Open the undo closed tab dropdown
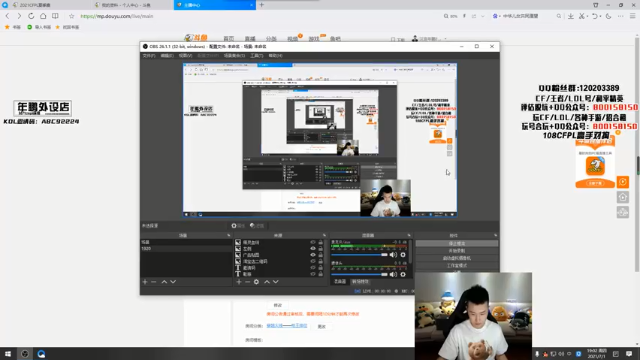The width and height of the screenshot is (640, 360). (600, 16)
